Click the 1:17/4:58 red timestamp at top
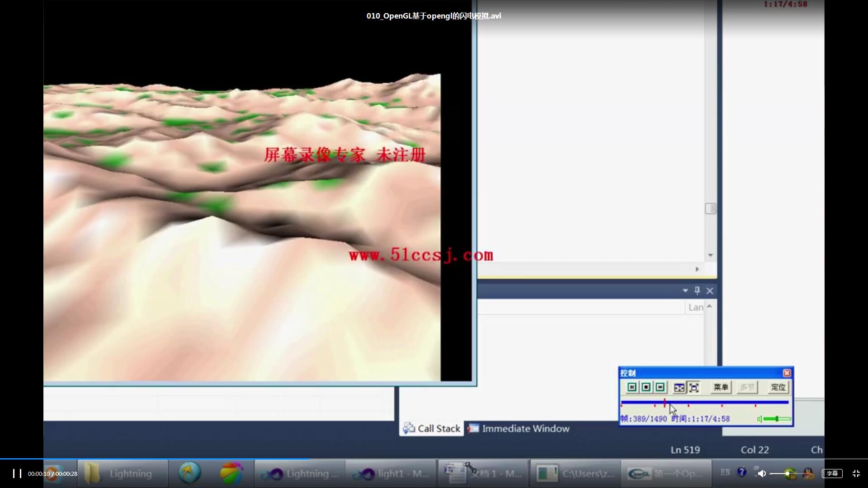This screenshot has height=488, width=868. (x=785, y=5)
